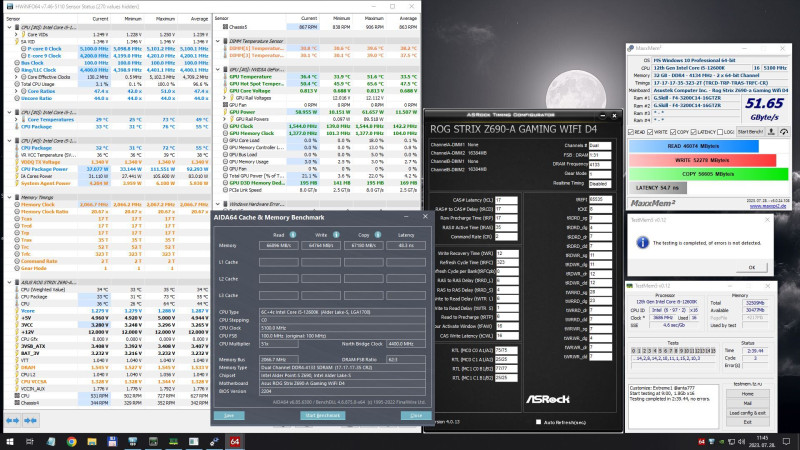This screenshot has width=800, height=450.
Task: Click Home button in TestMem5
Action: pyautogui.click(x=747, y=394)
